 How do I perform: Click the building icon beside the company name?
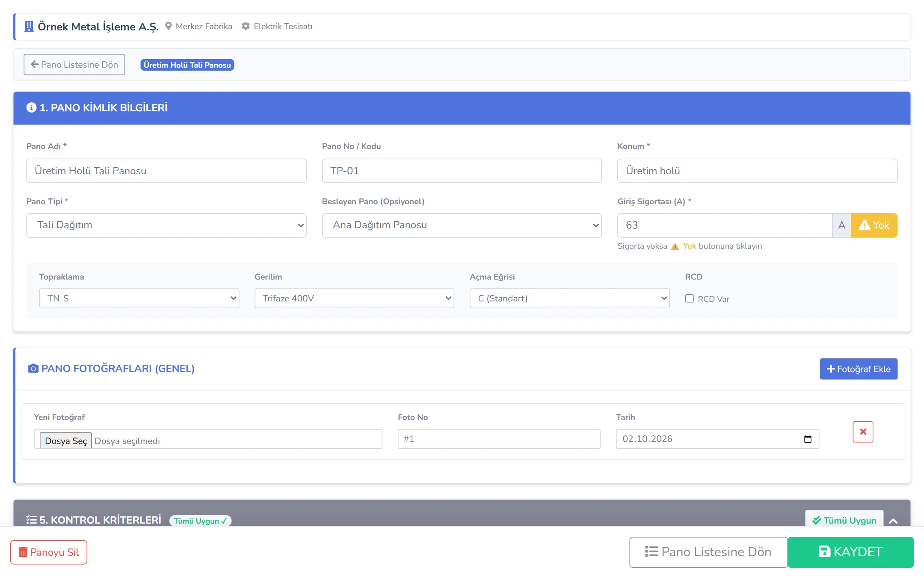(x=29, y=27)
